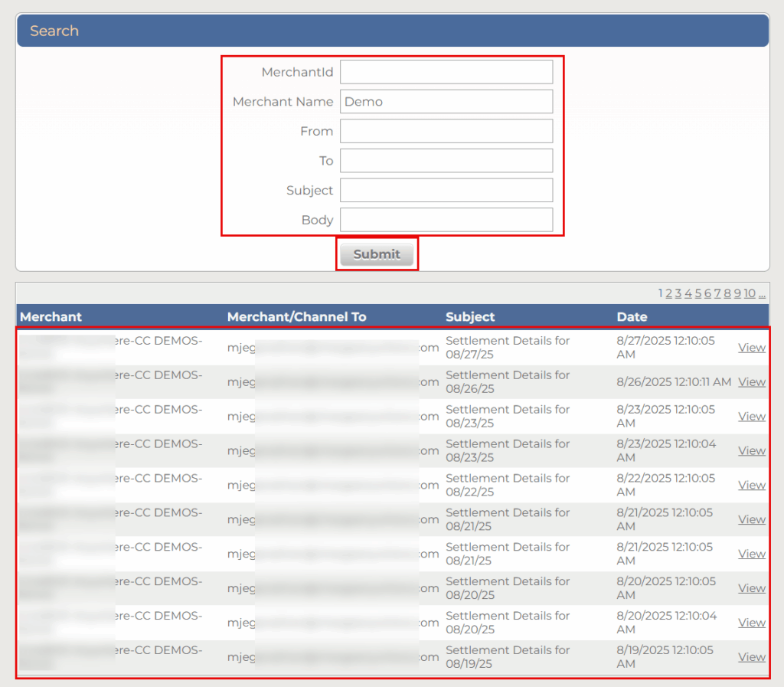Go to page 2 of results
This screenshot has height=687, width=784.
[668, 293]
